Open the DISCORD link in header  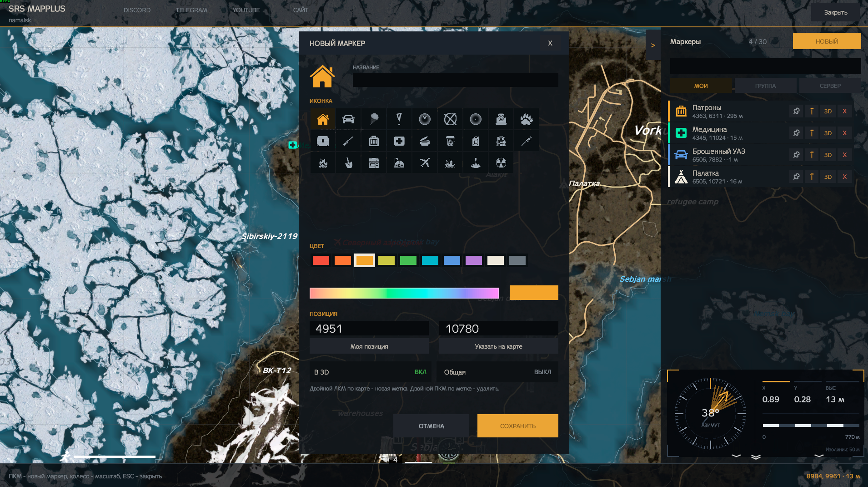coord(137,10)
